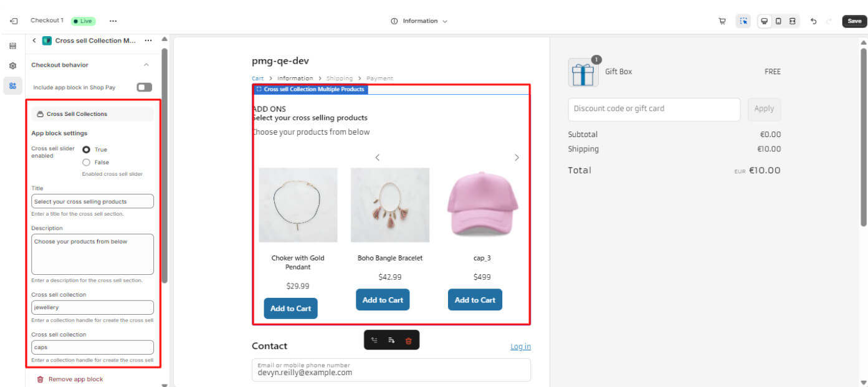Toggle Include app block in Shop Pay
This screenshot has width=868, height=387.
click(144, 87)
